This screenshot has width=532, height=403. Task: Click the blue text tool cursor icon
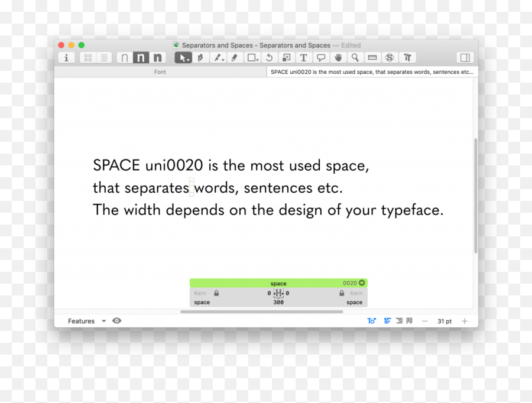click(372, 320)
